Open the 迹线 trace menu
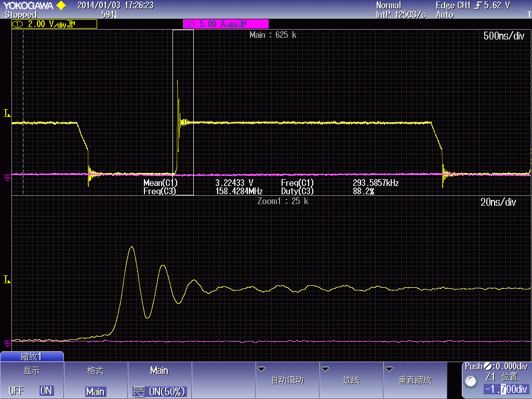Screen dimensions: 532x399 pyautogui.click(x=351, y=380)
